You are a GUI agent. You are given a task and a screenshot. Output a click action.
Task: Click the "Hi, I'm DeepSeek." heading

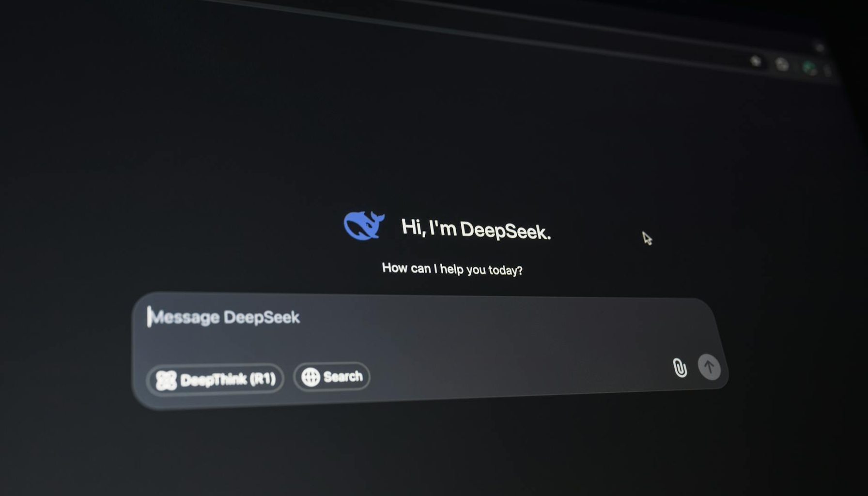[x=476, y=229]
